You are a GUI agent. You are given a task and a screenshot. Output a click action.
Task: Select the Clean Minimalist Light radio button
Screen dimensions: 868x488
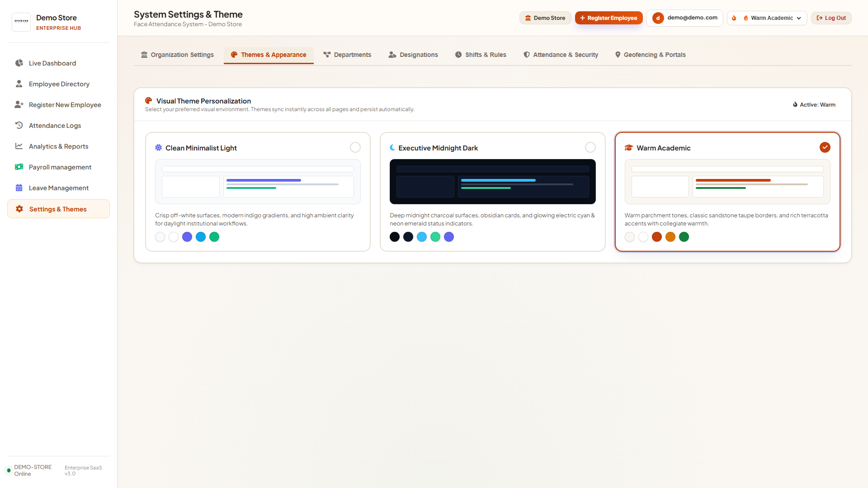(x=355, y=147)
